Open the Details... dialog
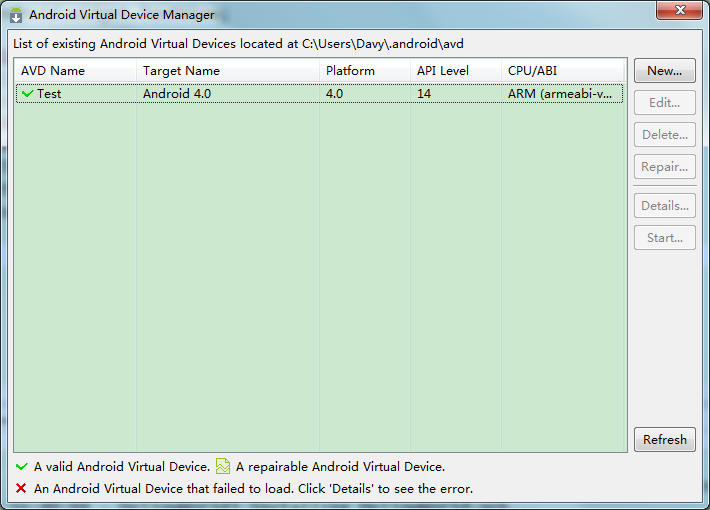 point(664,206)
